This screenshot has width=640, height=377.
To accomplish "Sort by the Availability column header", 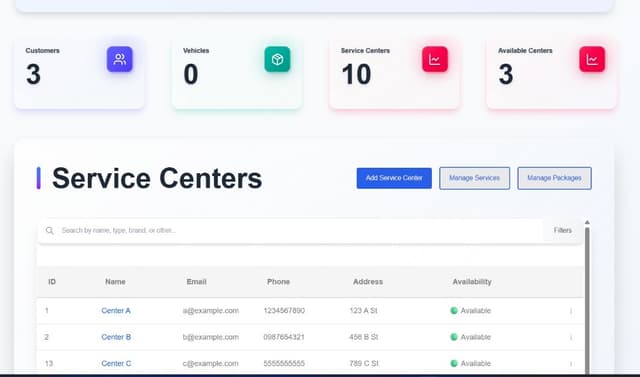I will [x=472, y=282].
